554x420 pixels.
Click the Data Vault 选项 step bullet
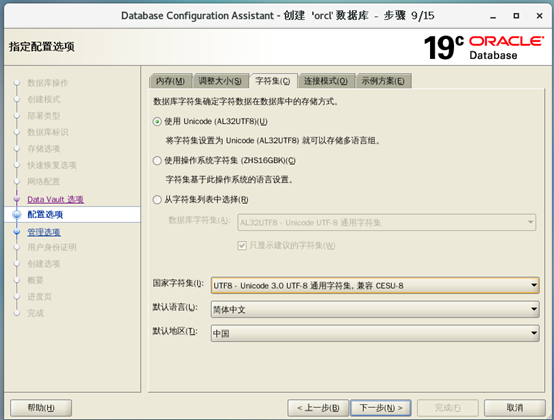[x=16, y=199]
